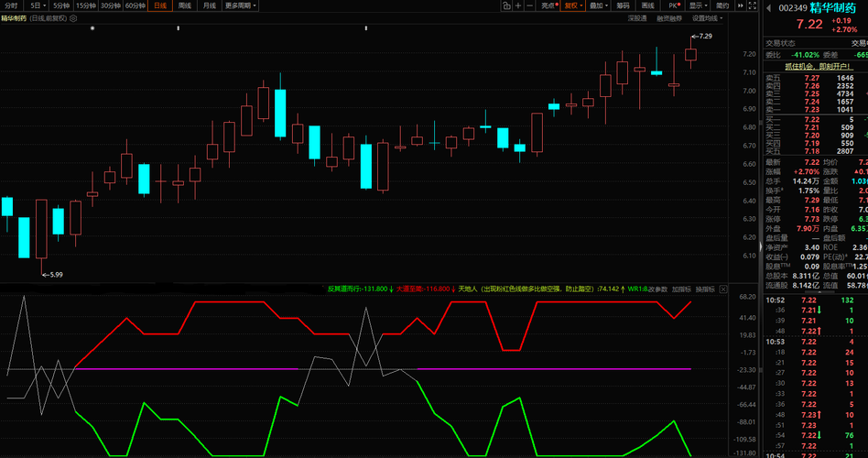Click the 净资产 value 3.40
Screen dimensions: 868x458
click(x=812, y=247)
